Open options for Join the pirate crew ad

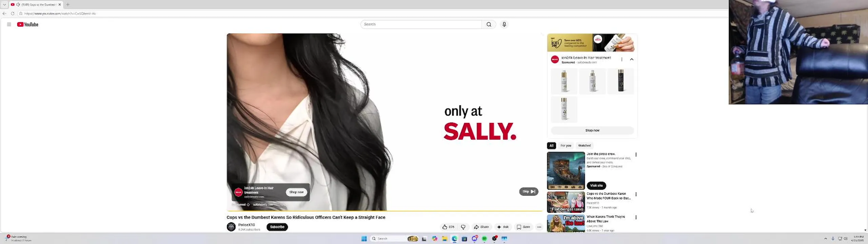pyautogui.click(x=636, y=155)
